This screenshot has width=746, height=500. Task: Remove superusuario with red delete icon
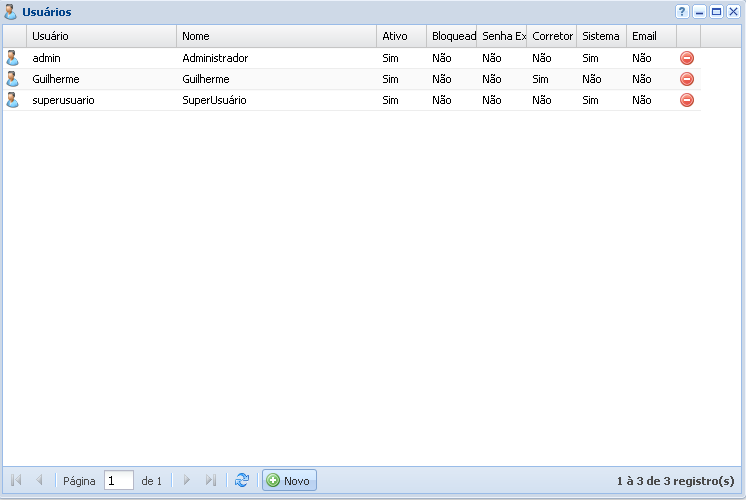(687, 100)
